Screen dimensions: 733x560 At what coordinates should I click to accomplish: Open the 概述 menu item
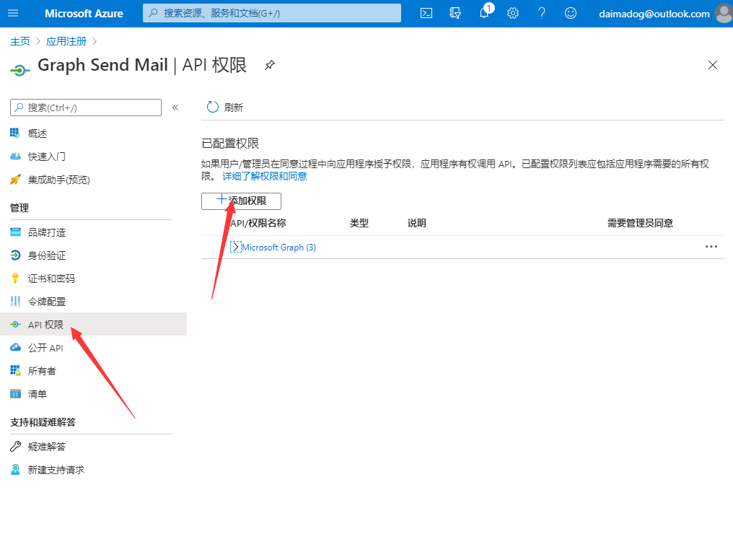[x=38, y=134]
